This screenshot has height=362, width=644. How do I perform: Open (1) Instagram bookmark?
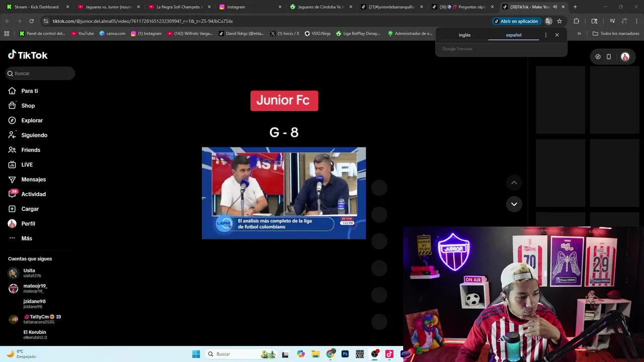coord(146,34)
